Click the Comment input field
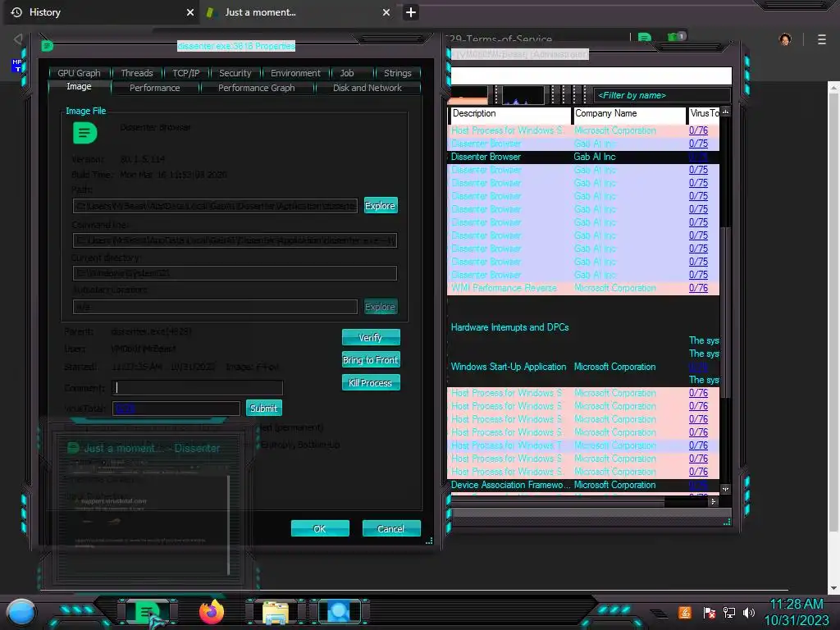840x630 pixels. 197,388
